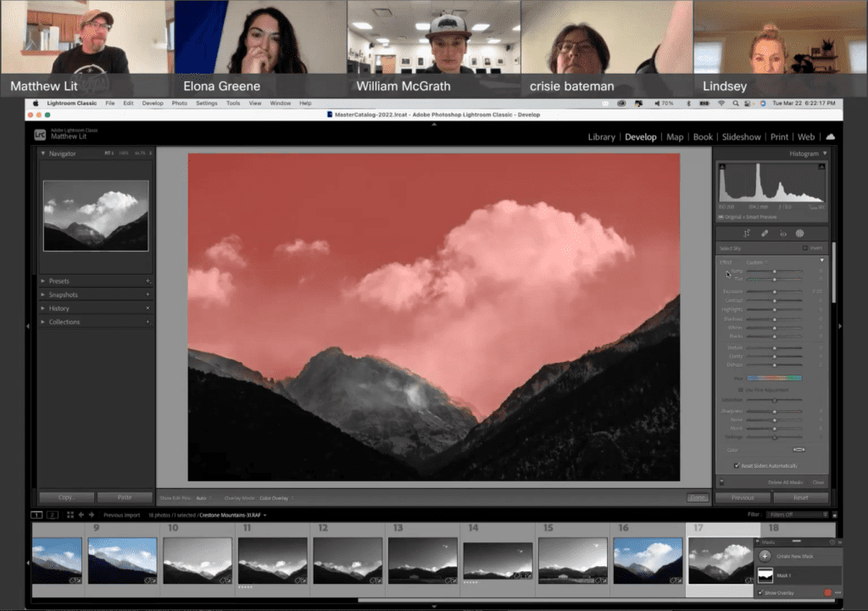Select the Healing brush tool icon
868x611 pixels.
(x=765, y=233)
